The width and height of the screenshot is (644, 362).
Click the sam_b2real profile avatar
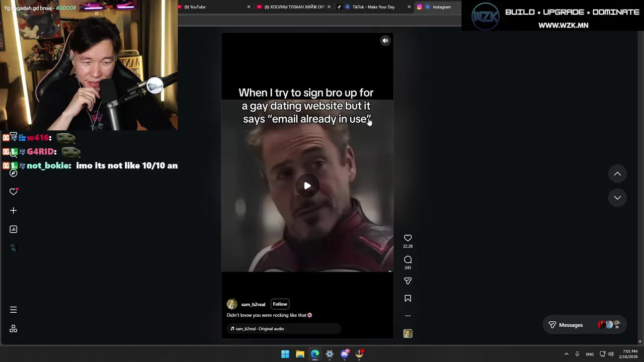pos(232,304)
